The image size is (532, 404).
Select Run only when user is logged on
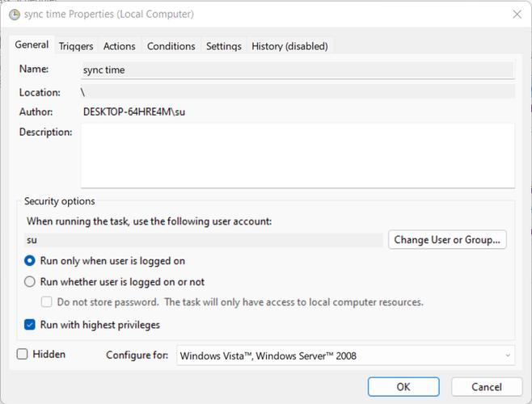[30, 261]
